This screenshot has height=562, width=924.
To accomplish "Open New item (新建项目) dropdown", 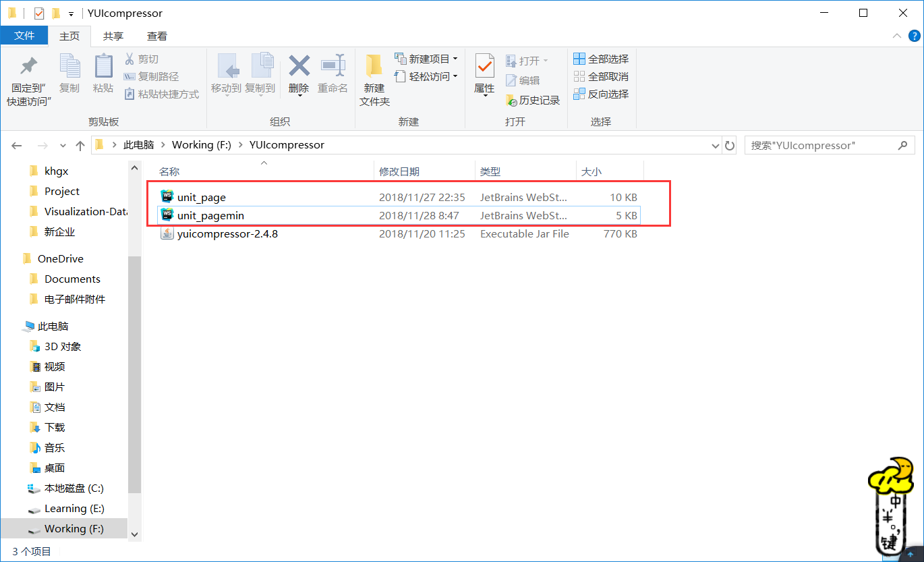I will (455, 59).
